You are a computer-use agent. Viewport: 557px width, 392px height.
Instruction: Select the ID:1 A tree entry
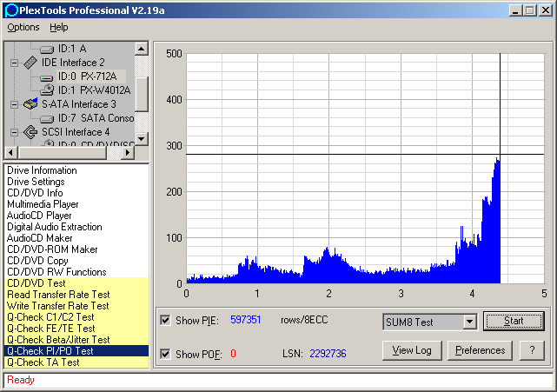[72, 49]
